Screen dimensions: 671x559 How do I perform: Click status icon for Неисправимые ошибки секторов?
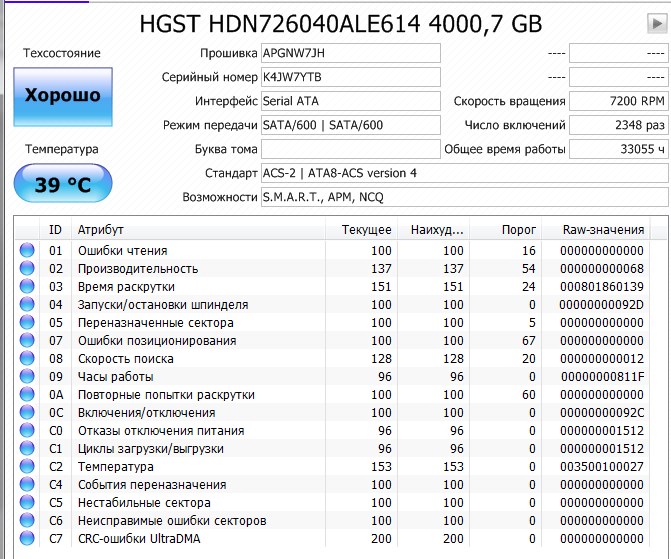(x=27, y=520)
